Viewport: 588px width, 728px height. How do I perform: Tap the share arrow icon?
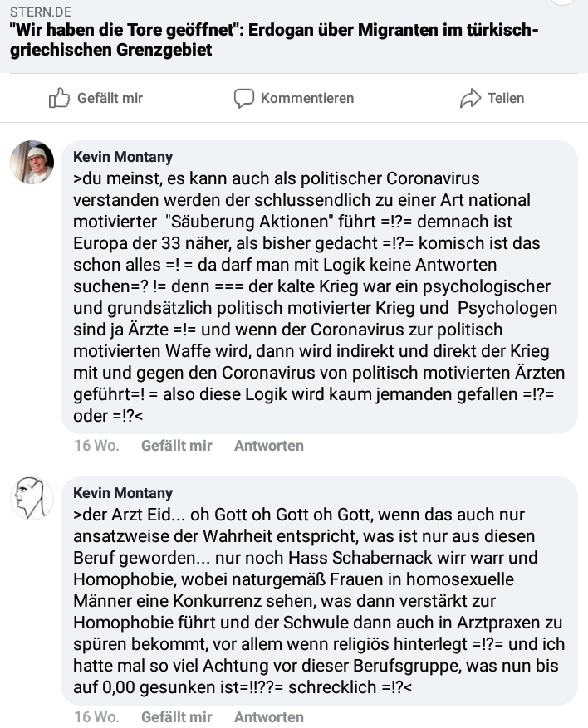[x=471, y=98]
